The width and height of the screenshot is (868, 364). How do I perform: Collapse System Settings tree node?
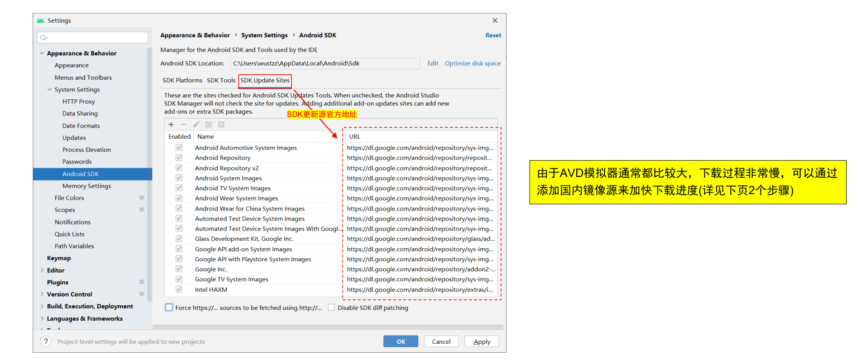[x=50, y=89]
